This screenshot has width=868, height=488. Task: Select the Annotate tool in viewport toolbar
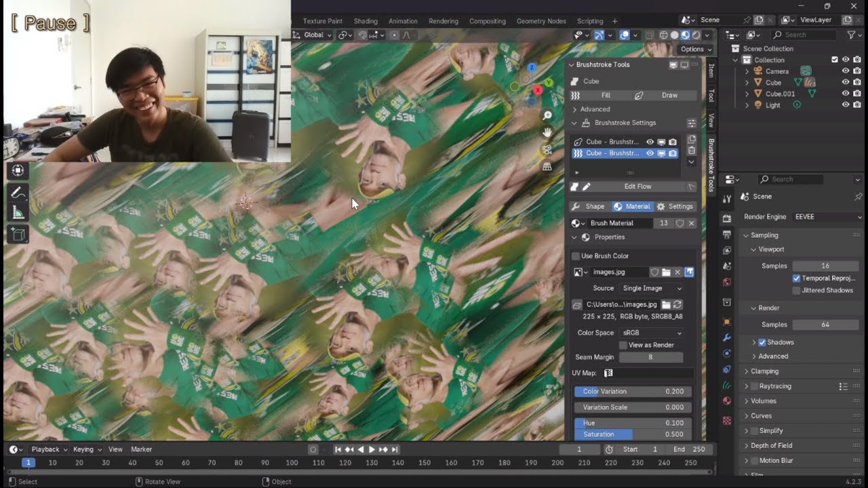coord(18,192)
